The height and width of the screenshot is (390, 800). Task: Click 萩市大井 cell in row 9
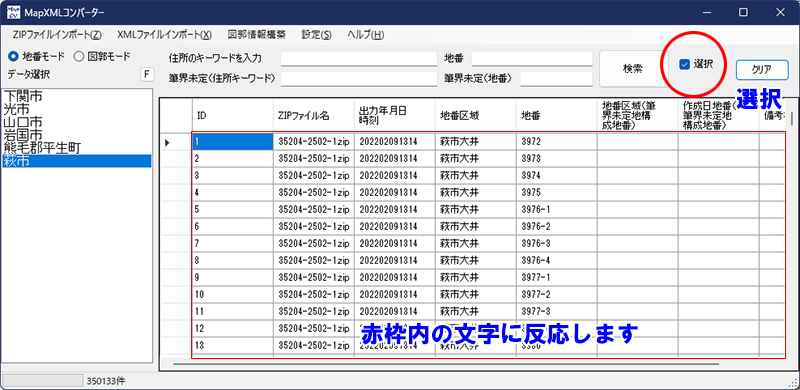click(x=476, y=278)
